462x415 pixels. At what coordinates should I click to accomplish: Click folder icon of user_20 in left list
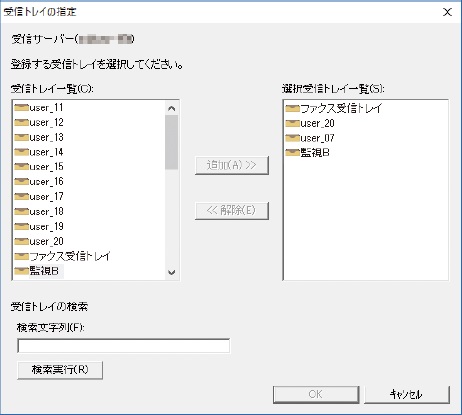(22, 241)
